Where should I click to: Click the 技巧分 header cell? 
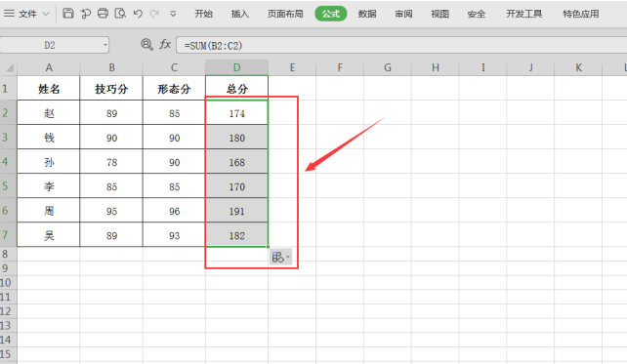click(x=111, y=88)
